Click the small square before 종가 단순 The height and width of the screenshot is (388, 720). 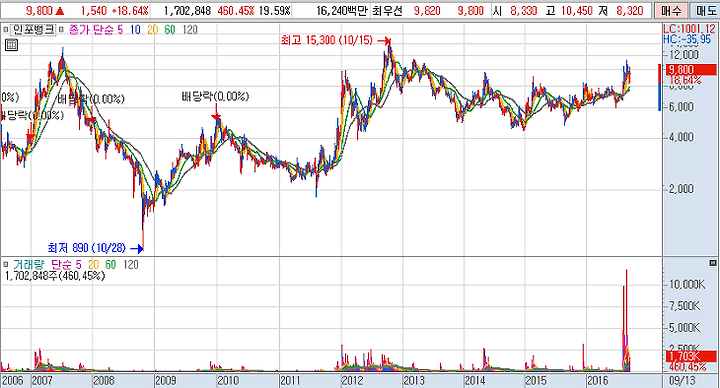coord(61,30)
